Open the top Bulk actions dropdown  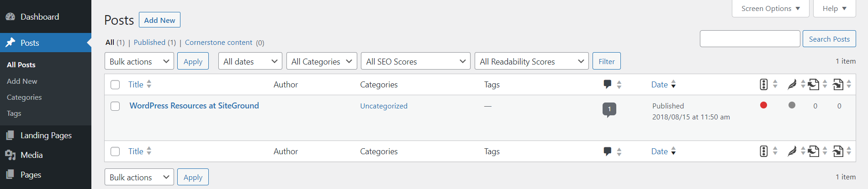click(139, 61)
